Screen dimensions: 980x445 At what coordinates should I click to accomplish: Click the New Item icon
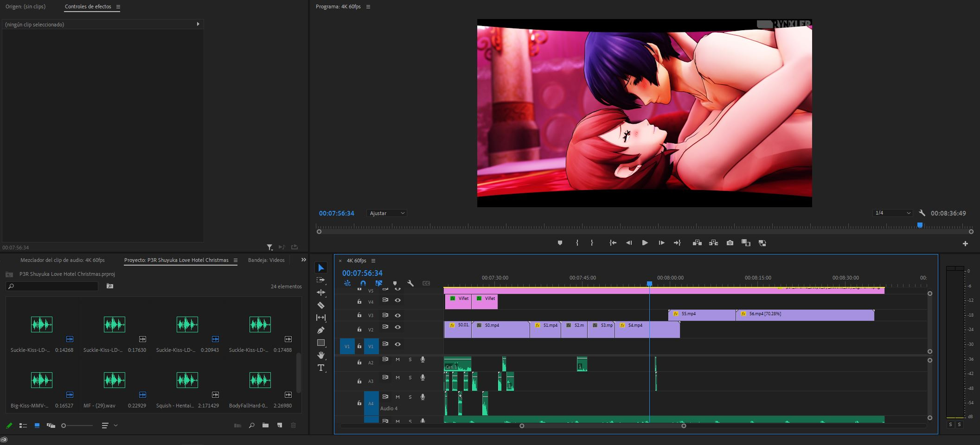(x=280, y=426)
